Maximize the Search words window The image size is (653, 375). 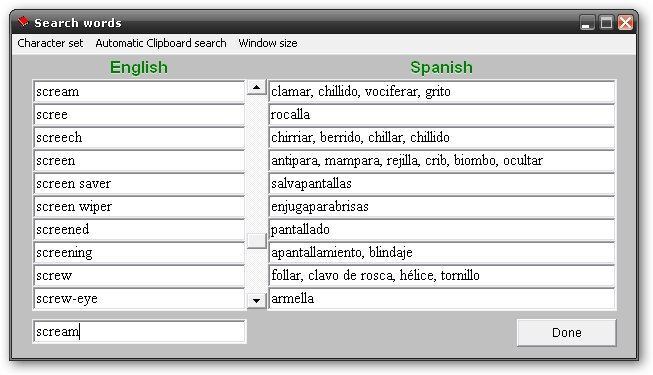coord(606,22)
